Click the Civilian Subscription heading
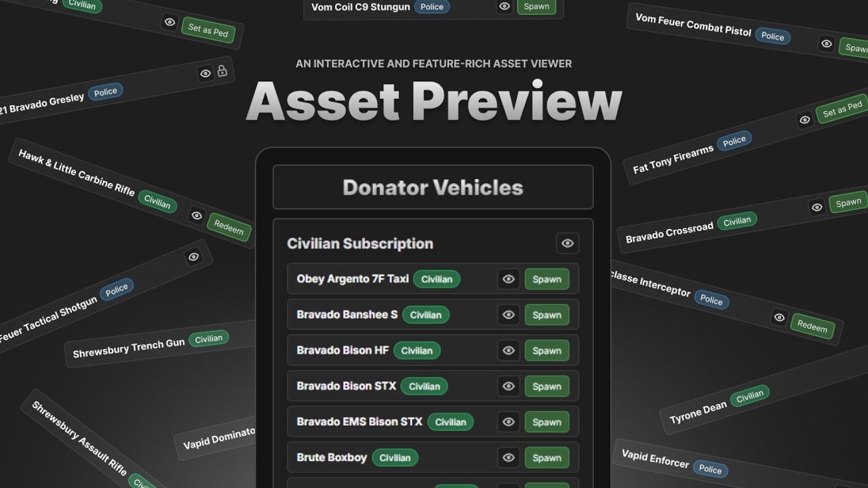Image resolution: width=868 pixels, height=488 pixels. pos(360,243)
